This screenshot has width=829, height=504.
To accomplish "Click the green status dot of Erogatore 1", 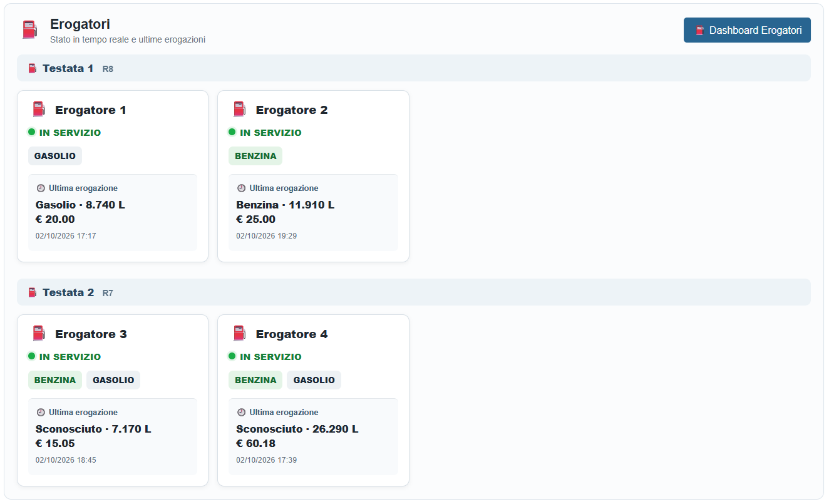I will point(31,132).
